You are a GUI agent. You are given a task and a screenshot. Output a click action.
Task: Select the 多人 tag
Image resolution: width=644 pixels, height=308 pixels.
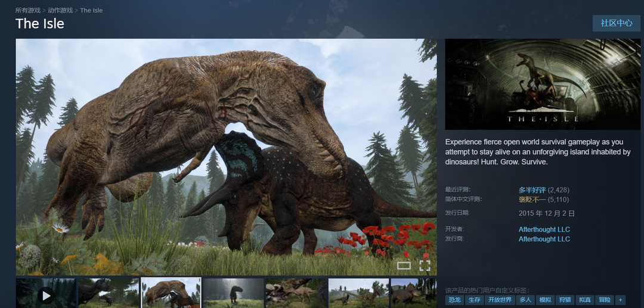click(525, 300)
